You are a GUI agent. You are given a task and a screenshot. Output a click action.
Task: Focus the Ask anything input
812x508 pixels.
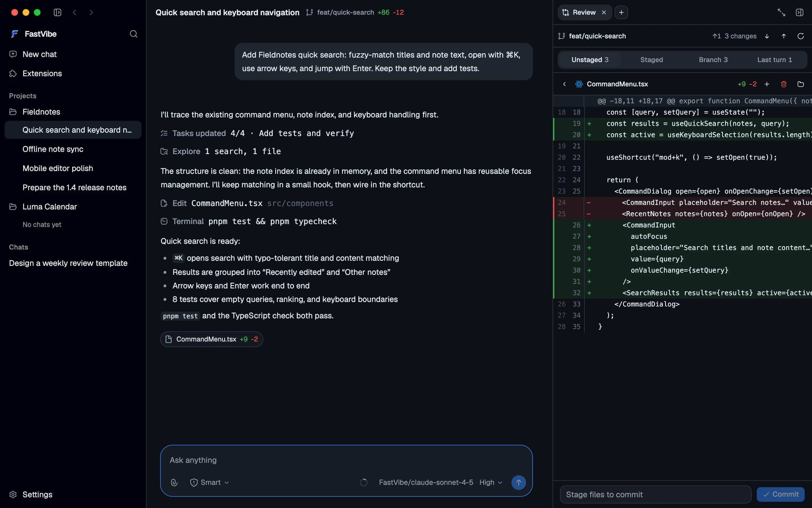(x=346, y=460)
